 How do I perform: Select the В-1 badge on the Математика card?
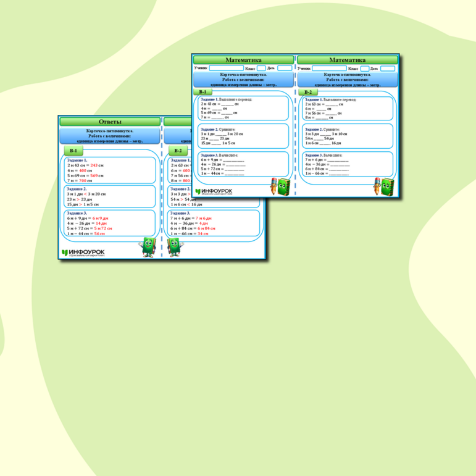click(204, 92)
